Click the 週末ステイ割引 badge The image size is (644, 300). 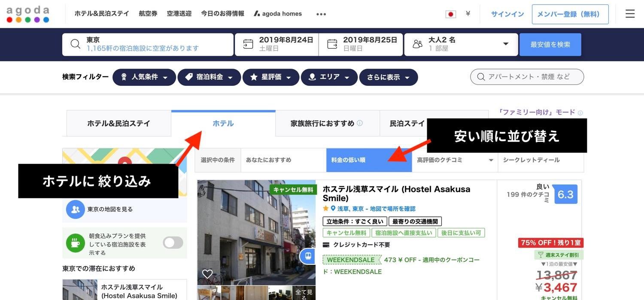559,255
